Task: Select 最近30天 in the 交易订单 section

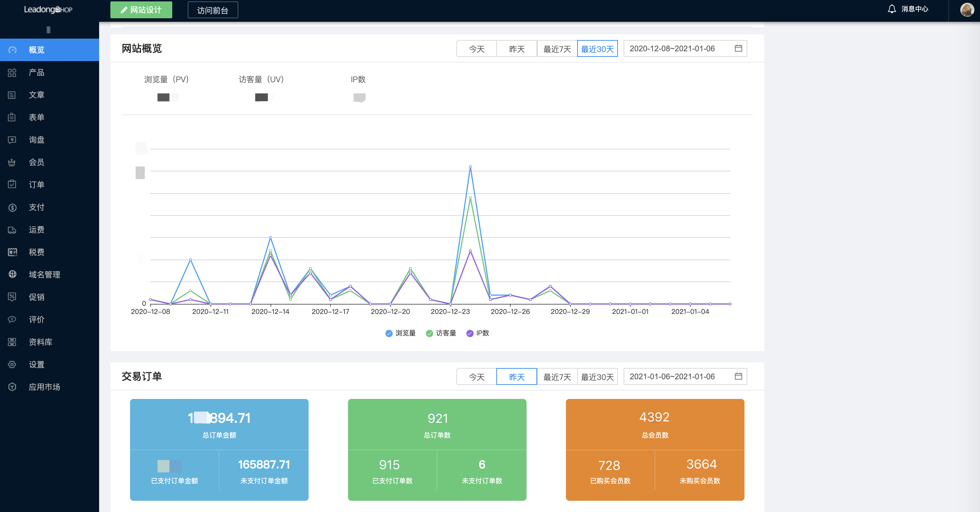Action: [x=597, y=377]
